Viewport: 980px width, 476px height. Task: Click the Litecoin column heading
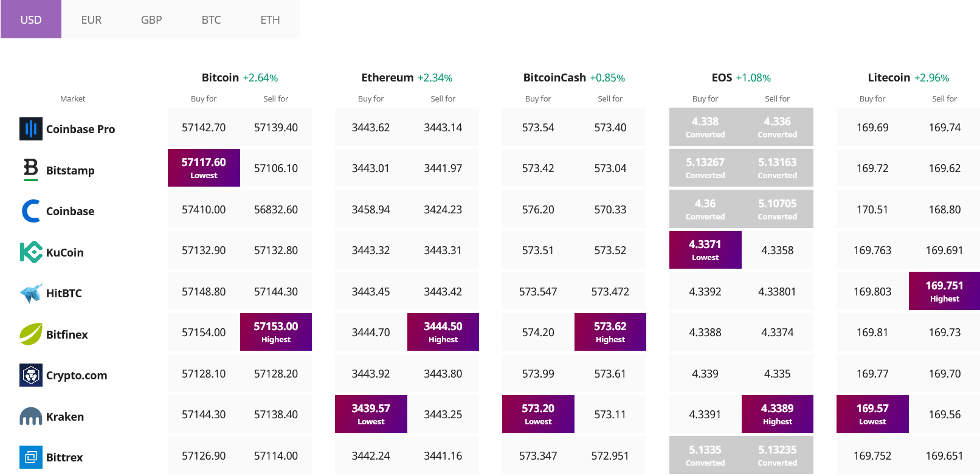[889, 78]
